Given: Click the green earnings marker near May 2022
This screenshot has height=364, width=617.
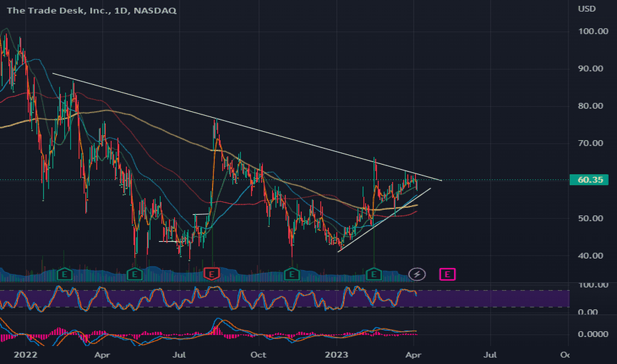Looking at the screenshot, I should (134, 274).
